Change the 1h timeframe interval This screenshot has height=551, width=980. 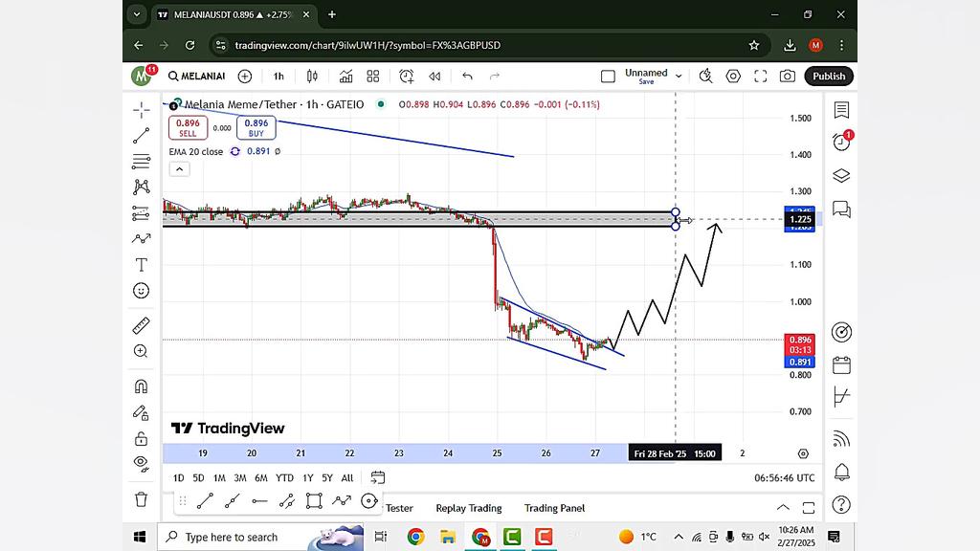278,77
